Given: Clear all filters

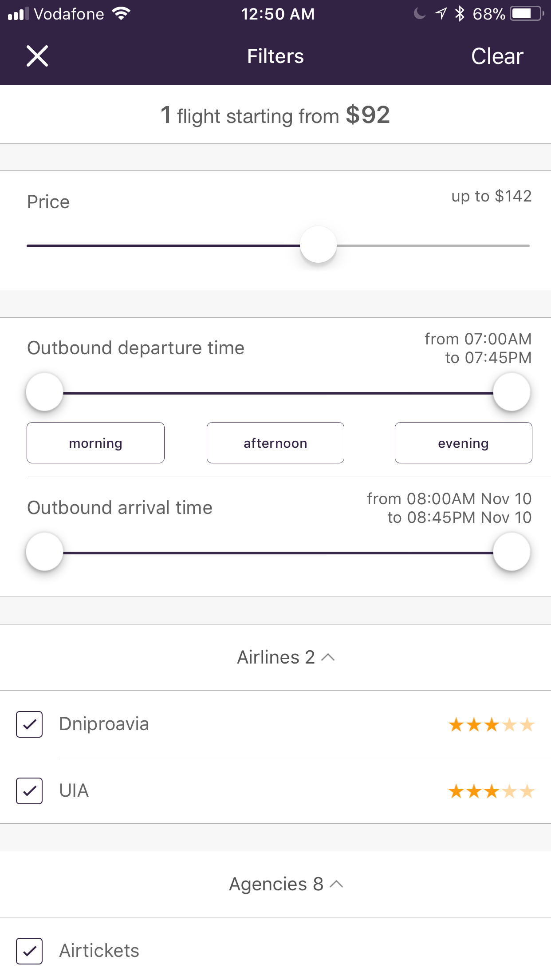Looking at the screenshot, I should pos(497,56).
